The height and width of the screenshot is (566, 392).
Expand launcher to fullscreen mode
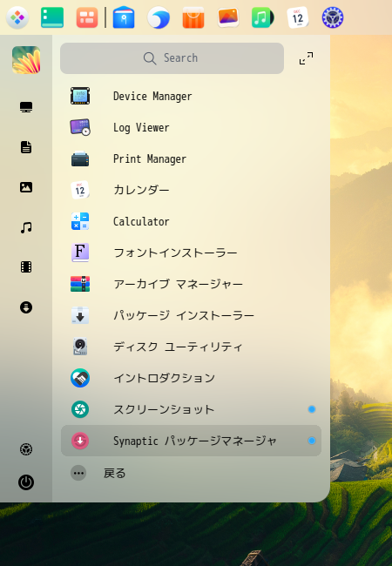click(306, 58)
